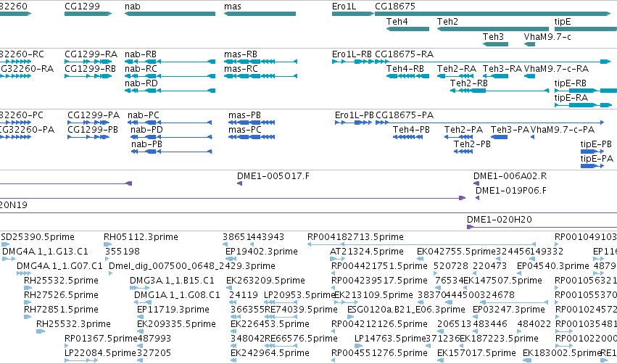
Task: Click the Teh3 gene feature
Action: point(495,44)
